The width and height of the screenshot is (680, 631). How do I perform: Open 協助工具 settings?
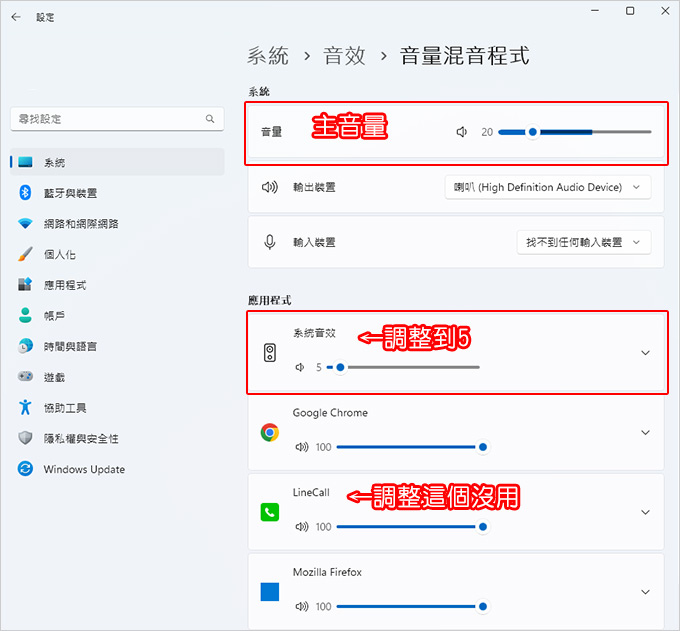[117, 408]
